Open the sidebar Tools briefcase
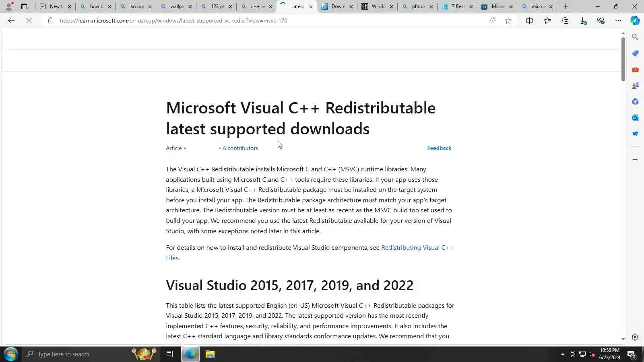The width and height of the screenshot is (644, 362). [x=635, y=69]
